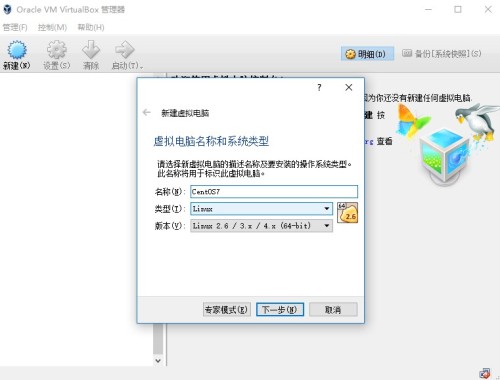Click the Start (启动) arrow icon
500x380 pixels.
pyautogui.click(x=125, y=50)
